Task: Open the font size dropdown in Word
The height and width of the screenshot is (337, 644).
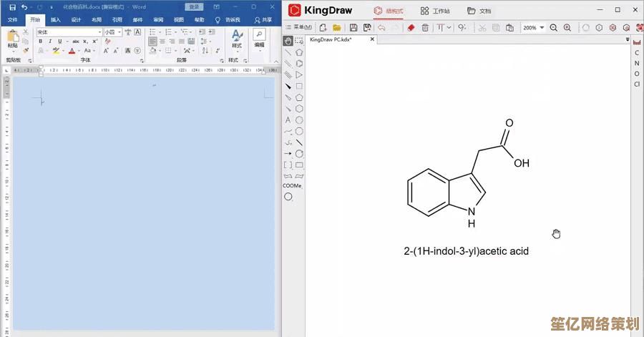Action: pos(119,32)
